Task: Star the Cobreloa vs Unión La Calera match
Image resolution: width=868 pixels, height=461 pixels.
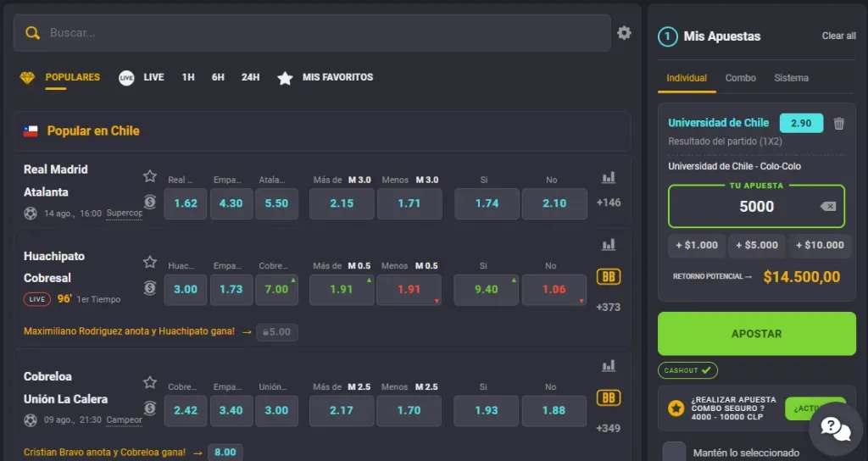Action: click(x=150, y=382)
